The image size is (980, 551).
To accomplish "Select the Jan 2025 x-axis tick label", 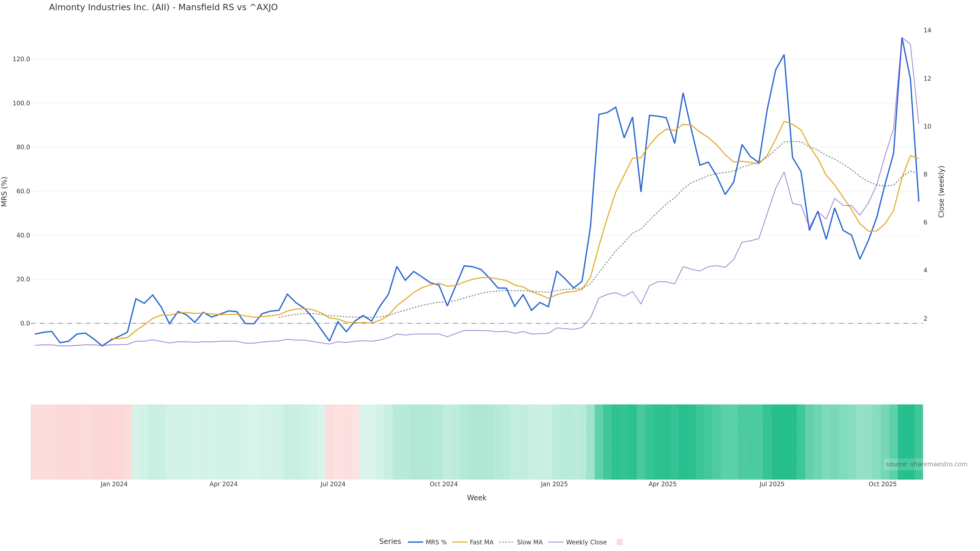I will (x=554, y=484).
